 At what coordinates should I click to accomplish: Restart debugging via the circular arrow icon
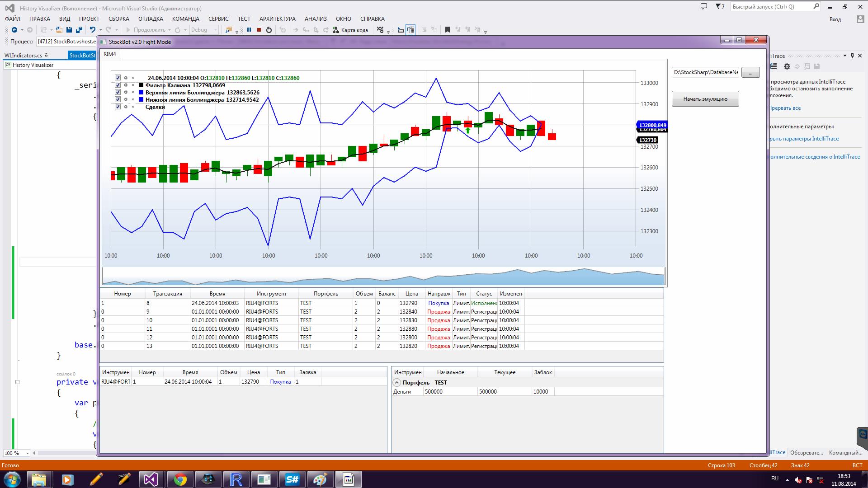pyautogui.click(x=269, y=30)
